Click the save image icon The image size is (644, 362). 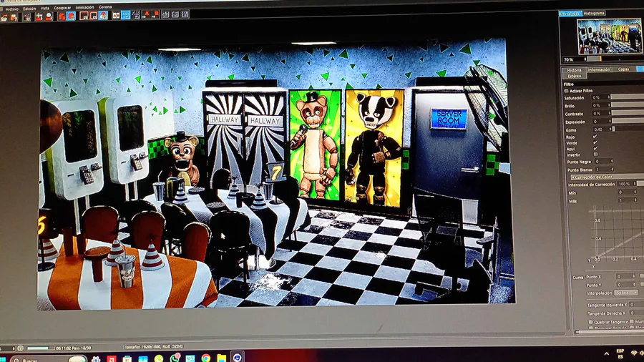point(14,17)
